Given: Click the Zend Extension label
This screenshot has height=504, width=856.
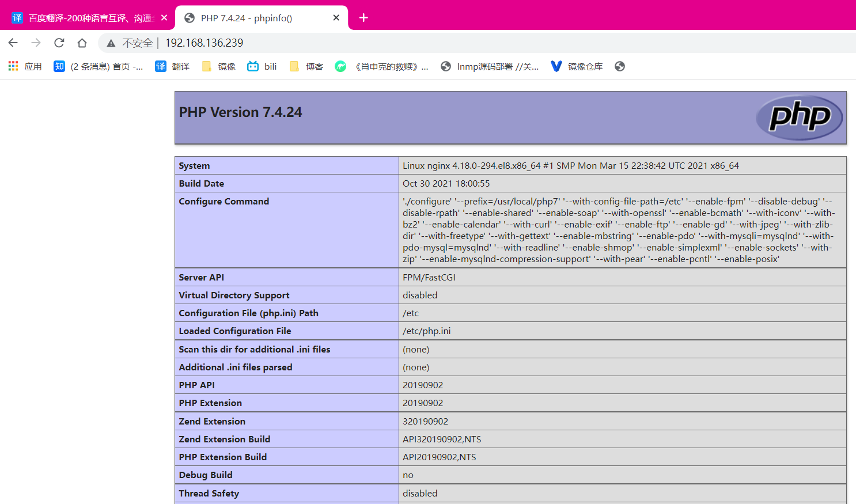Looking at the screenshot, I should click(212, 422).
